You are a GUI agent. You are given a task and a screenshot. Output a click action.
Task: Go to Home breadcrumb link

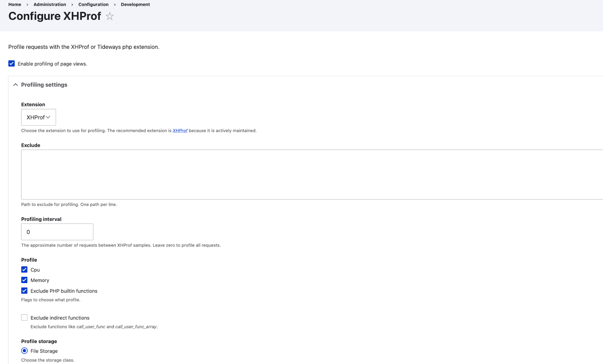click(x=15, y=5)
